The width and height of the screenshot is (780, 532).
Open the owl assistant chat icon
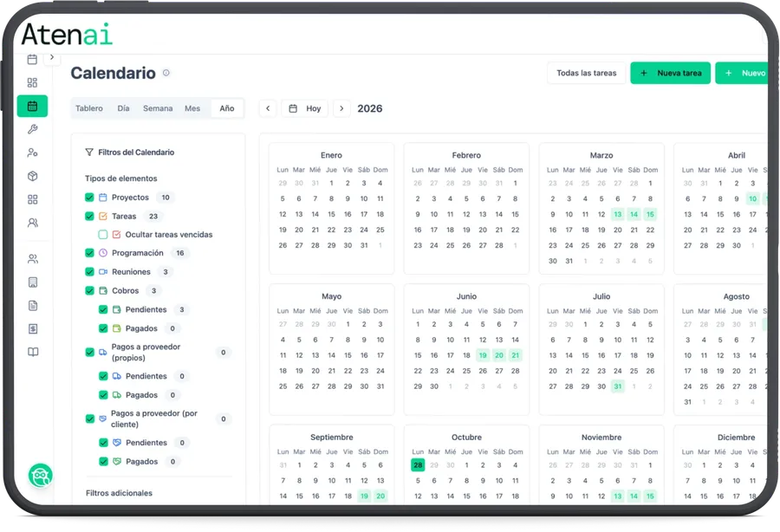coord(40,477)
